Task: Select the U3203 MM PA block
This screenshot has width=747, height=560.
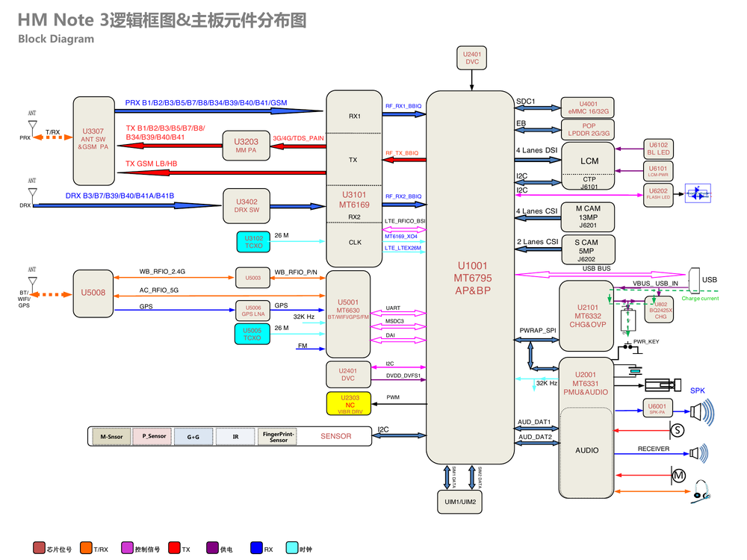Action: [x=247, y=146]
